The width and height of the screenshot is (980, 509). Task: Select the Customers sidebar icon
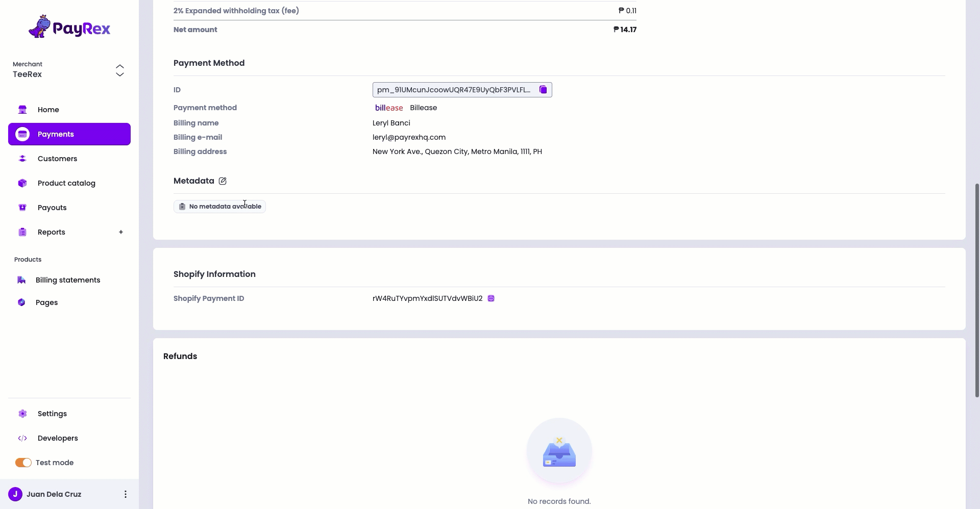22,159
